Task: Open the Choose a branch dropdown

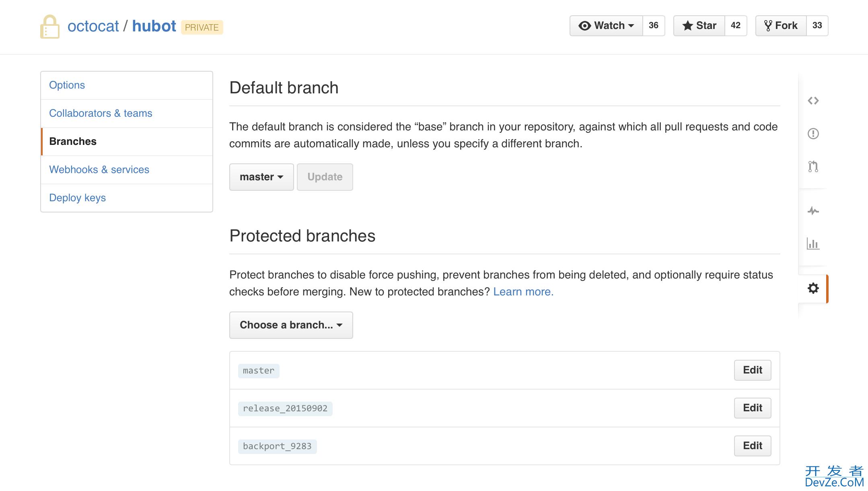Action: 291,325
